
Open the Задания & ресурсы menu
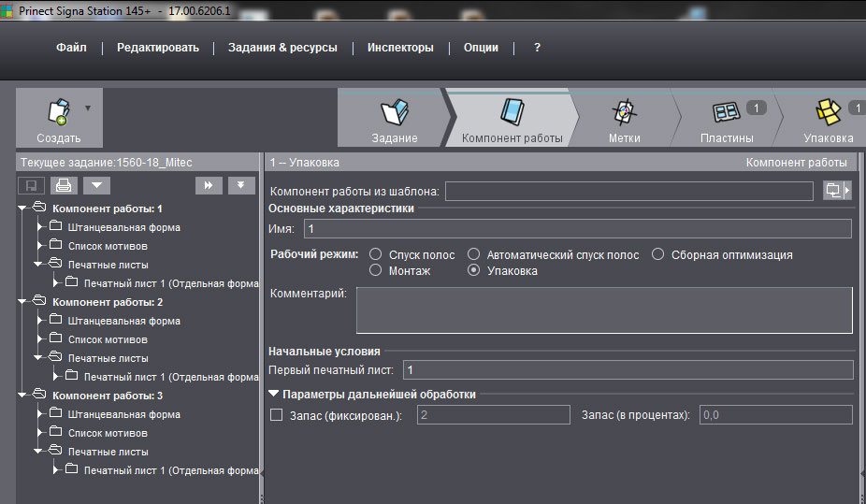click(282, 48)
